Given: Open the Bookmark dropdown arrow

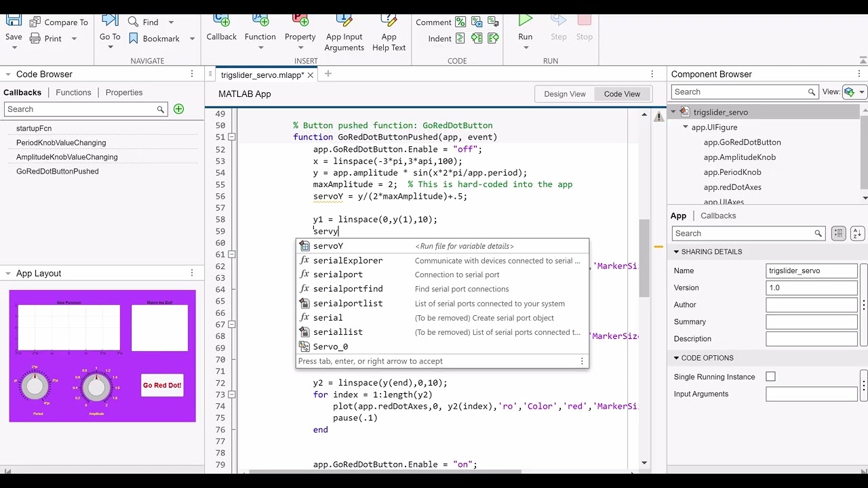Looking at the screenshot, I should tap(192, 39).
